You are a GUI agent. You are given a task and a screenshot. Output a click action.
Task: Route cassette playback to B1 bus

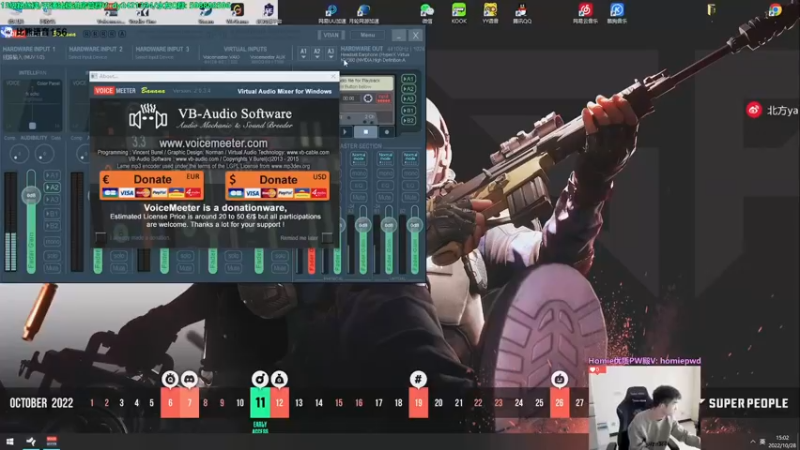(408, 110)
